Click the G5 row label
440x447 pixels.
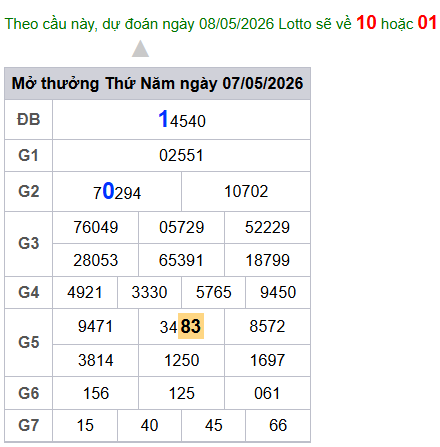point(29,343)
